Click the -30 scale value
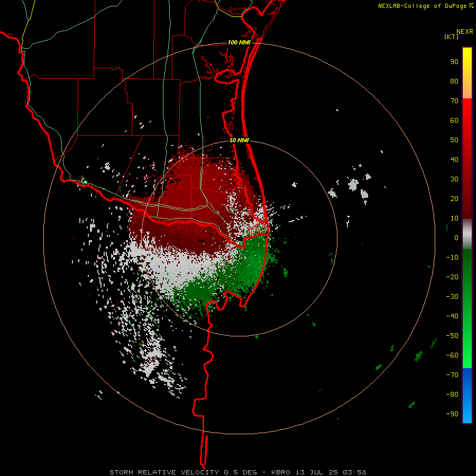Viewport: 476px width, 476px height. point(452,297)
